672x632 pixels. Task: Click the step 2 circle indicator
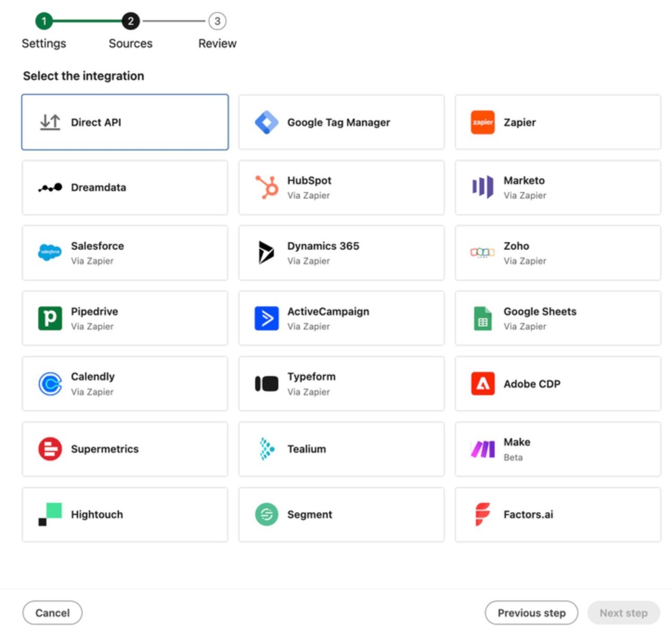click(131, 21)
